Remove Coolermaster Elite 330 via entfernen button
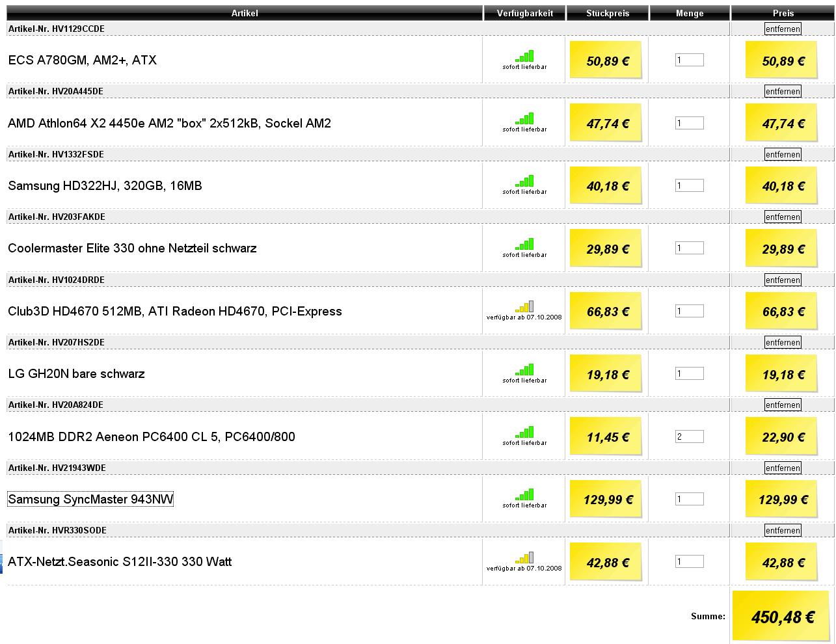This screenshot has height=644, width=836. 783,217
